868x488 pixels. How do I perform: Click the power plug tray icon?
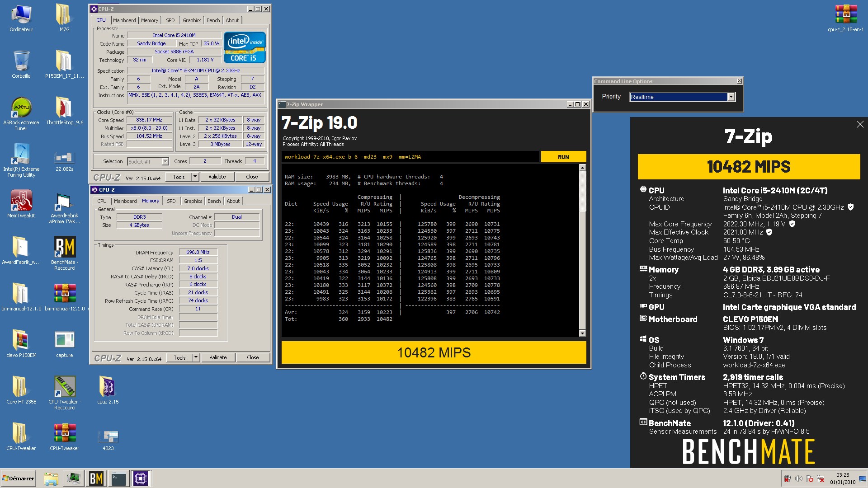(788, 479)
